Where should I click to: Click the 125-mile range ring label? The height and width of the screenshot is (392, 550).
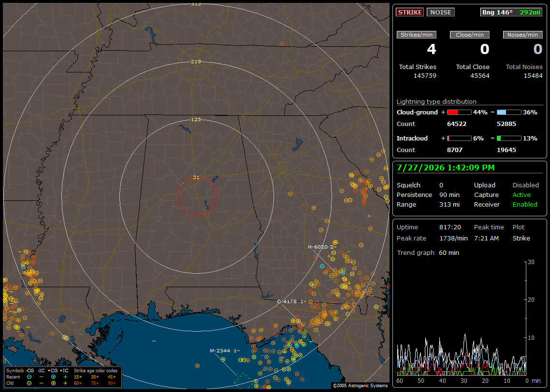click(196, 119)
